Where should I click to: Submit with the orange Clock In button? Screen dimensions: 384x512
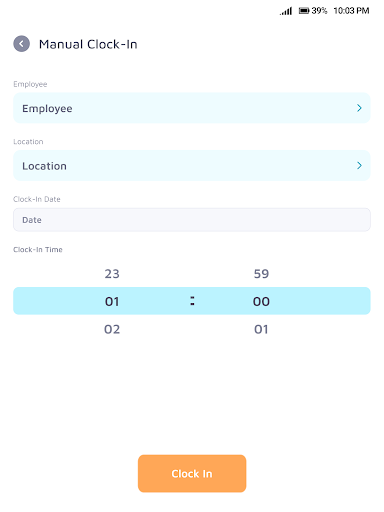192,473
